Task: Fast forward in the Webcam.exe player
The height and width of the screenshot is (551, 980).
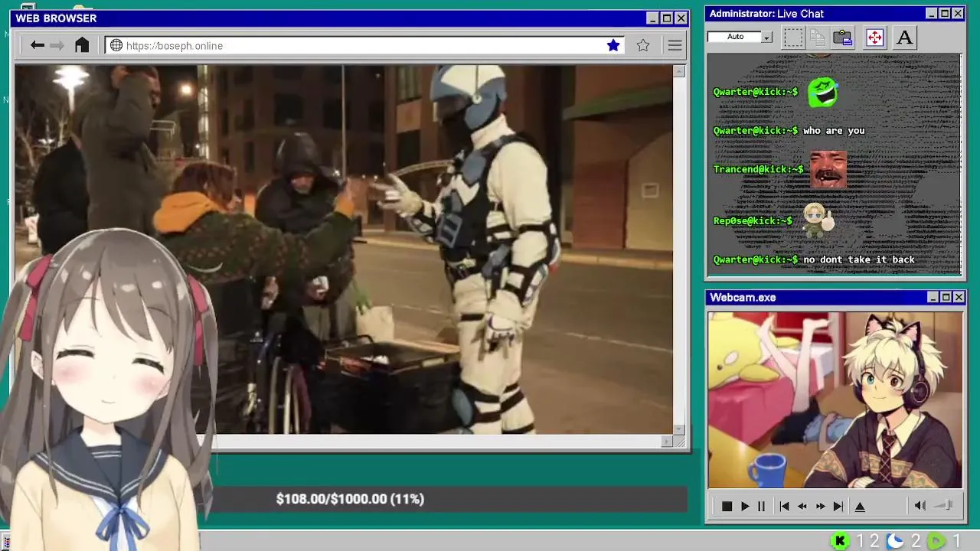Action: tap(821, 507)
